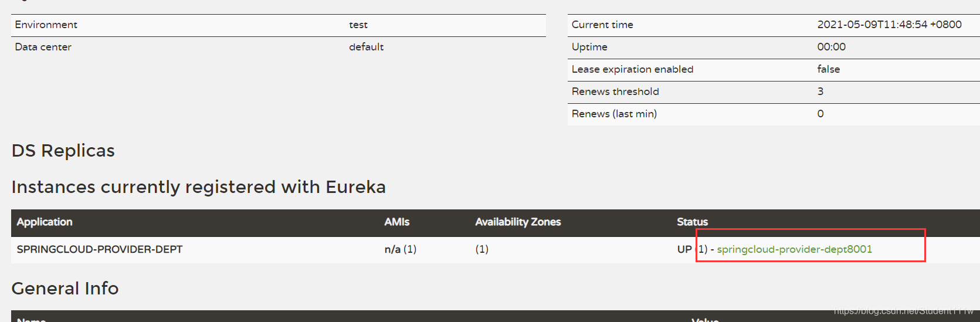Image resolution: width=980 pixels, height=322 pixels.
Task: Click the Renews threshold label
Action: tap(615, 91)
